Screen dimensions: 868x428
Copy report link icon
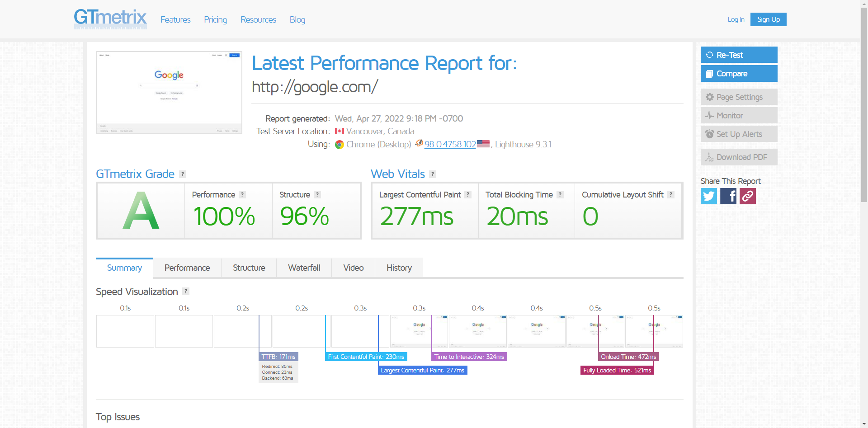tap(748, 196)
